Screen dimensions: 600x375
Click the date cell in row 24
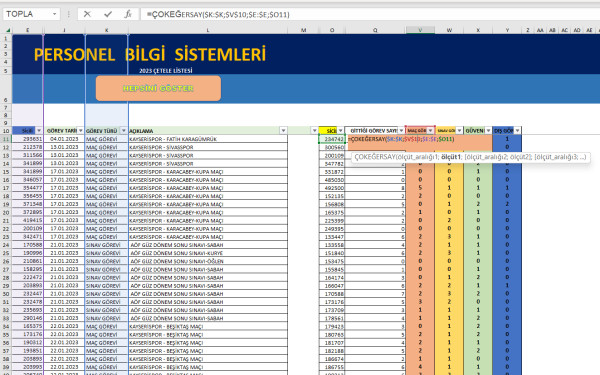pos(64,245)
